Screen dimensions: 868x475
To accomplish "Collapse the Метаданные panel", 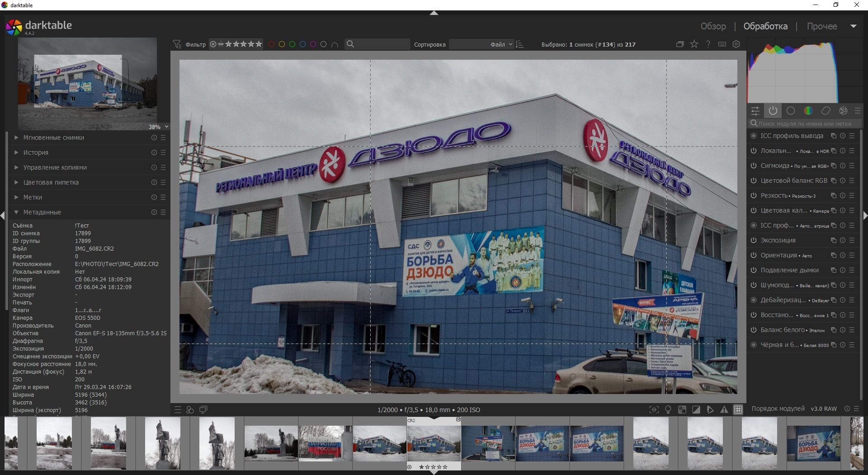I will click(x=16, y=212).
